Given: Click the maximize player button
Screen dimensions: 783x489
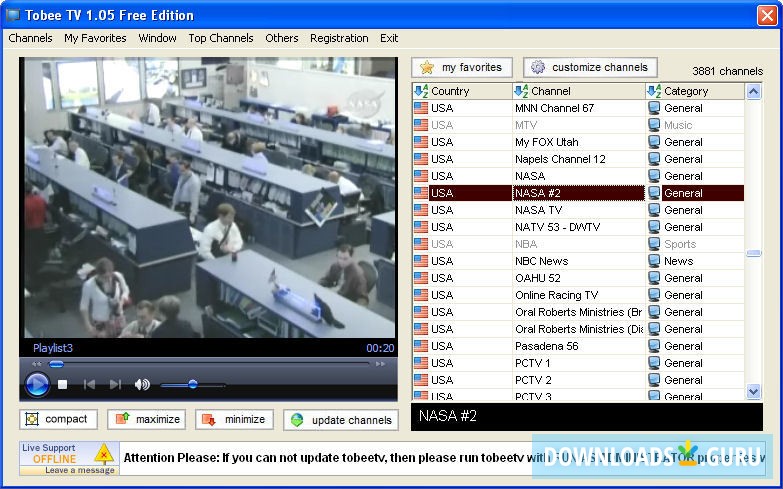Looking at the screenshot, I should pyautogui.click(x=146, y=420).
